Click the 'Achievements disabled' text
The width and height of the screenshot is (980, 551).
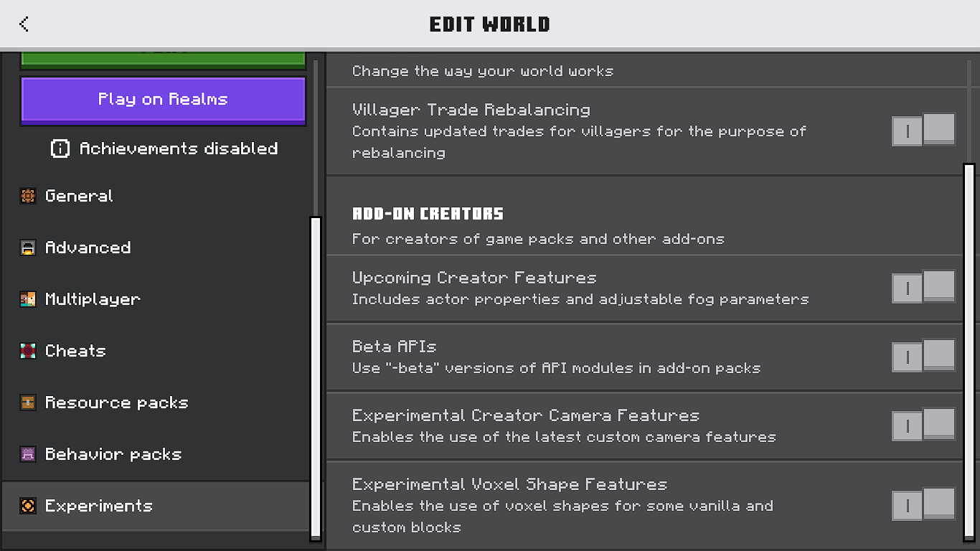tap(179, 149)
